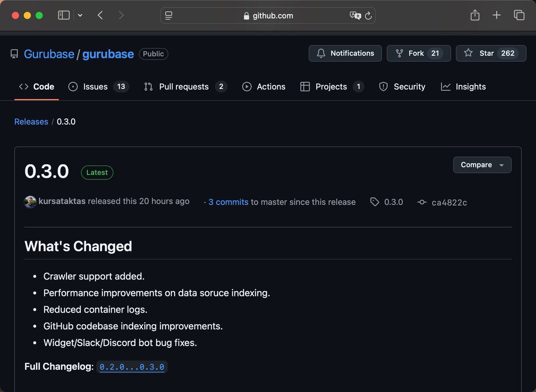The image size is (536, 392).
Task: Click the Actions play icon
Action: click(x=247, y=87)
